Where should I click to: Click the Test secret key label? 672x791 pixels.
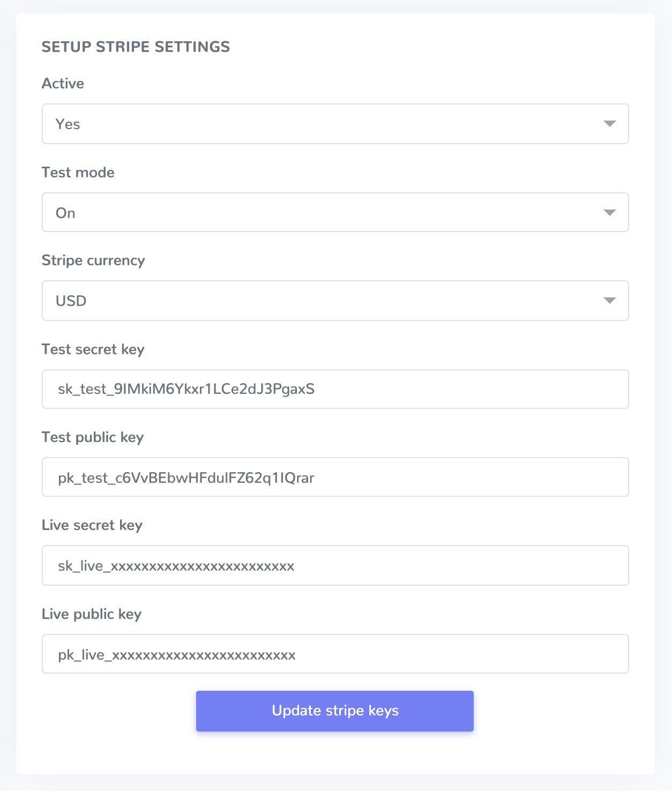pos(93,349)
